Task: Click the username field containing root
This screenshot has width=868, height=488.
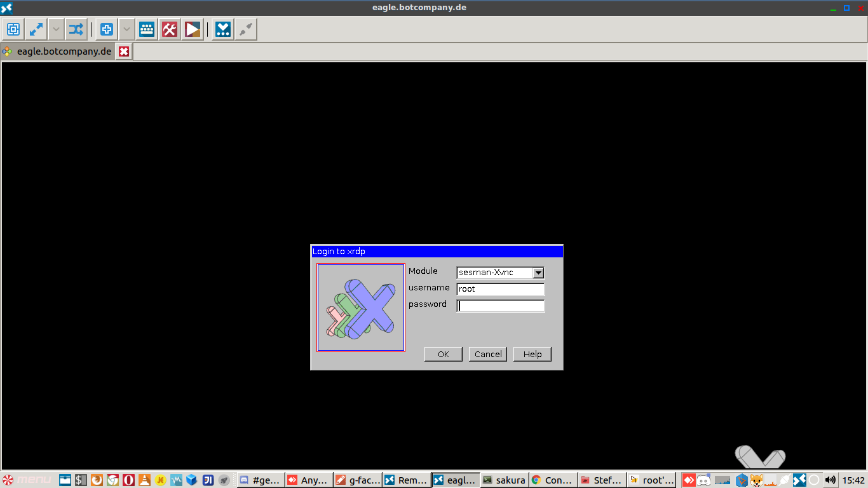Action: click(x=500, y=289)
